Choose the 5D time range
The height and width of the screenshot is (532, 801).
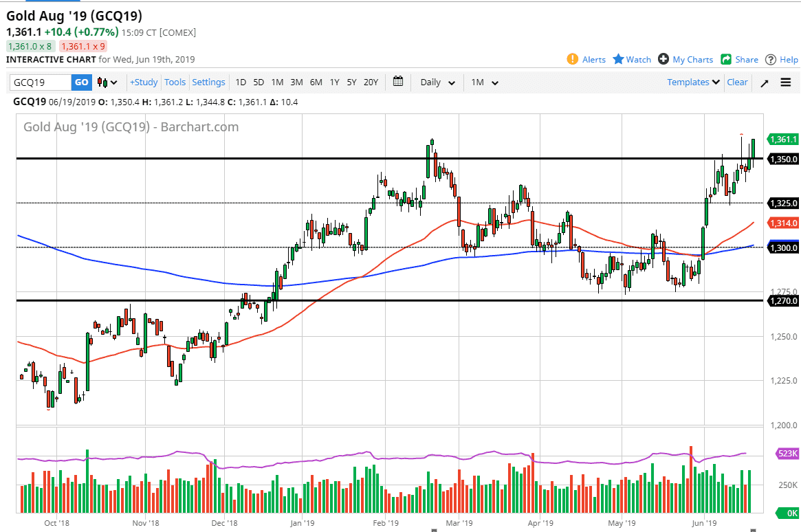point(259,82)
